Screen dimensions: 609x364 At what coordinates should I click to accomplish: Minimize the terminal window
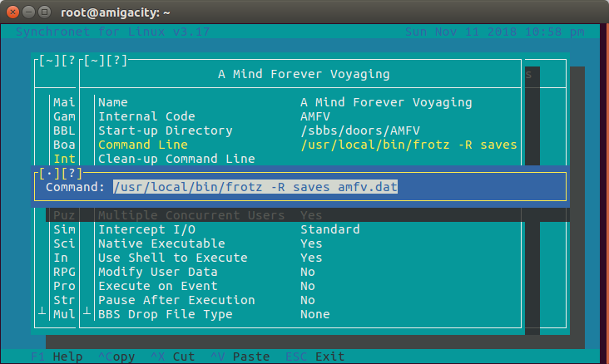tap(29, 12)
